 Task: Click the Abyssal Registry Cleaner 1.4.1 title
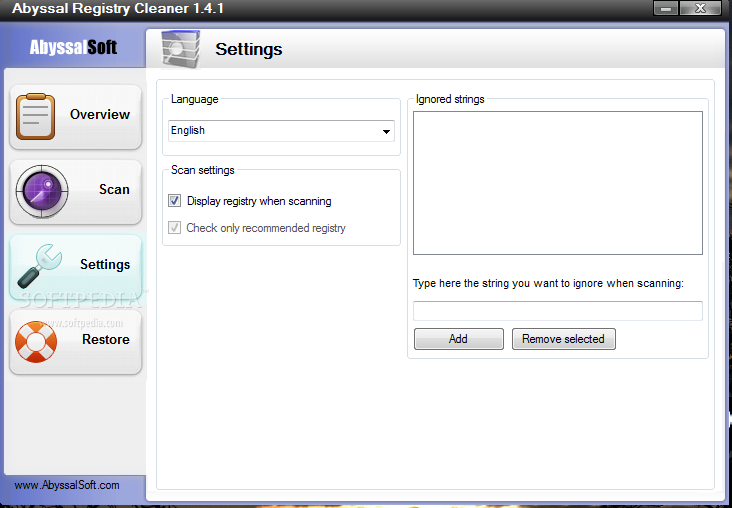tap(118, 8)
